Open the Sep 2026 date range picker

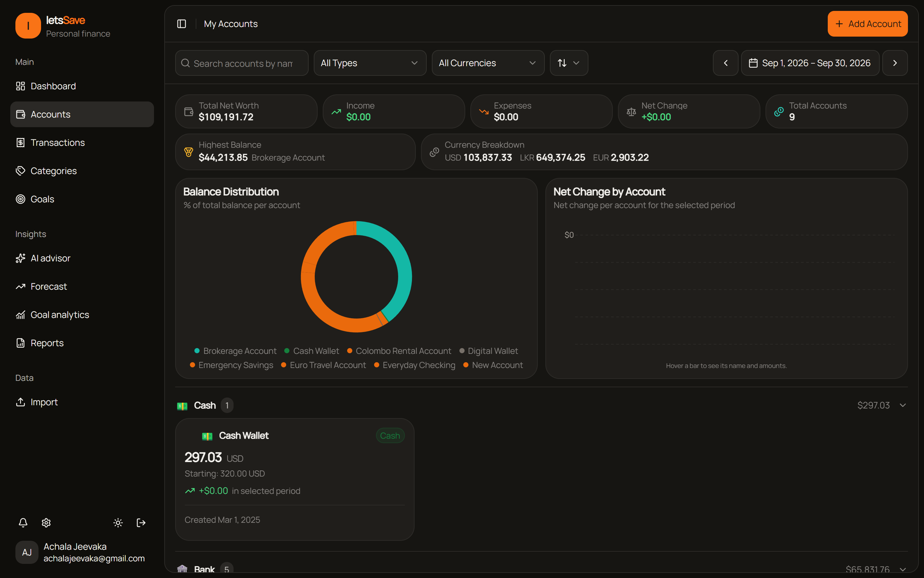[810, 63]
